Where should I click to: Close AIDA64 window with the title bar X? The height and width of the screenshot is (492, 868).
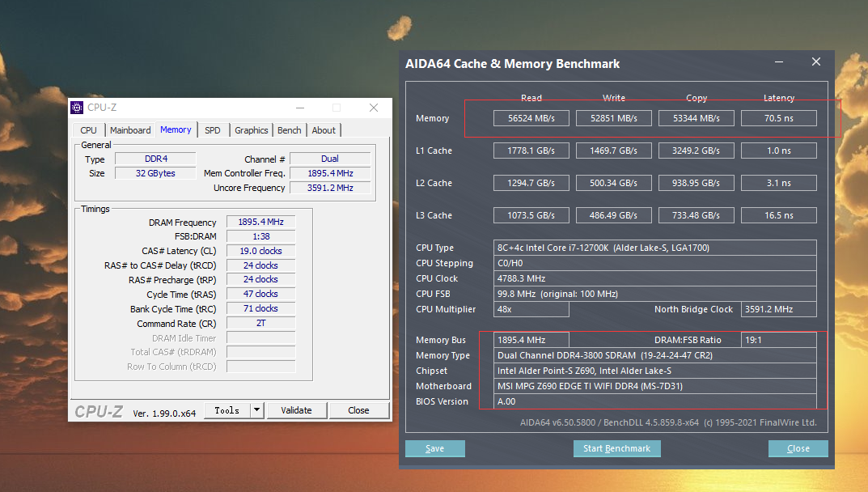815,62
